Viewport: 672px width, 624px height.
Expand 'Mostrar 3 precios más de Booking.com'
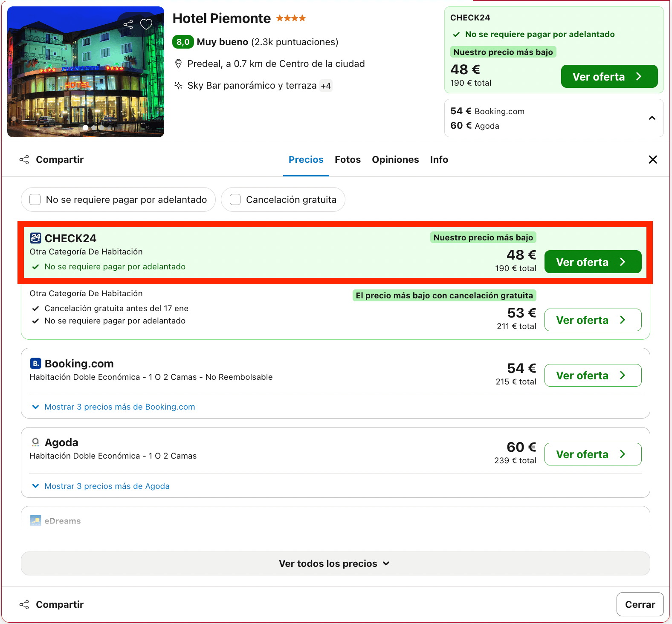(114, 407)
